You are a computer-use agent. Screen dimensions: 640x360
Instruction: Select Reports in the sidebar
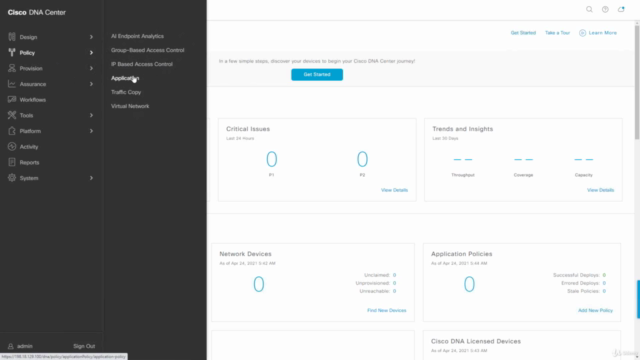tap(29, 162)
